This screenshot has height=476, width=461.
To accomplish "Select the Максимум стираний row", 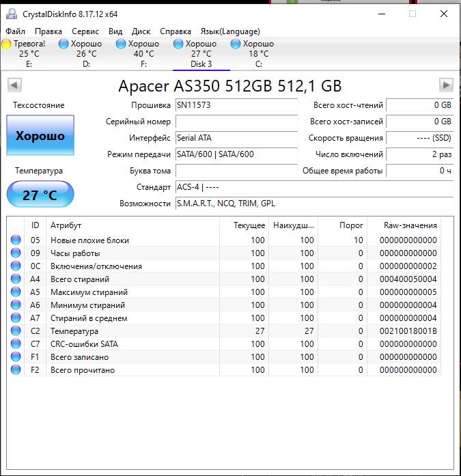I will 224,292.
